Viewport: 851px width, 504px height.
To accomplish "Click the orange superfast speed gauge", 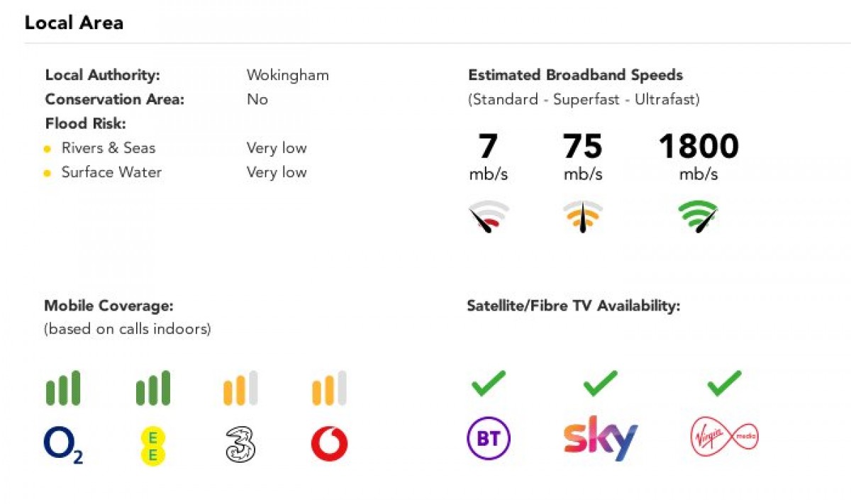I will (x=583, y=216).
